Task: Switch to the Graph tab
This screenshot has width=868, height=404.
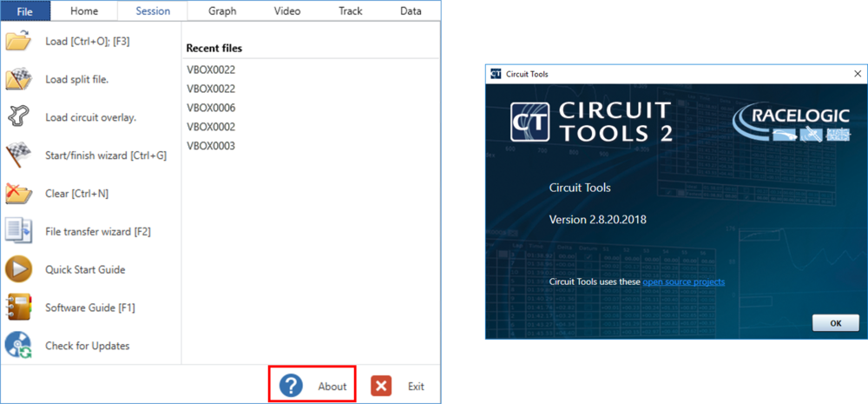Action: 222,11
